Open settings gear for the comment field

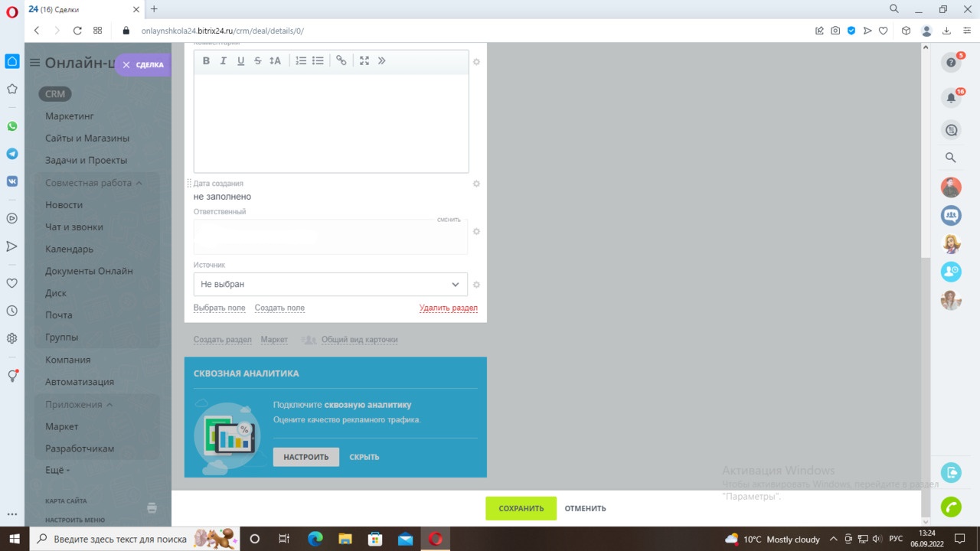point(476,62)
